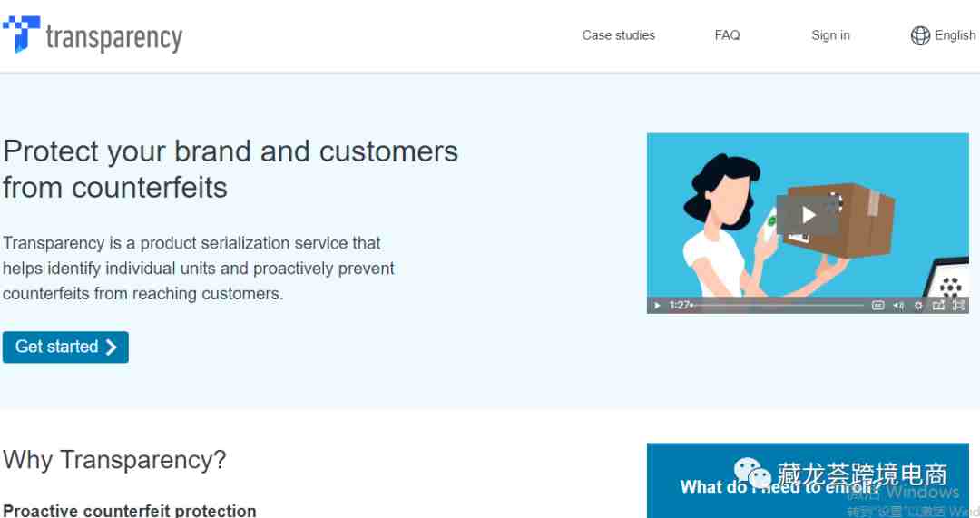Seek on the video progress bar

pos(779,305)
